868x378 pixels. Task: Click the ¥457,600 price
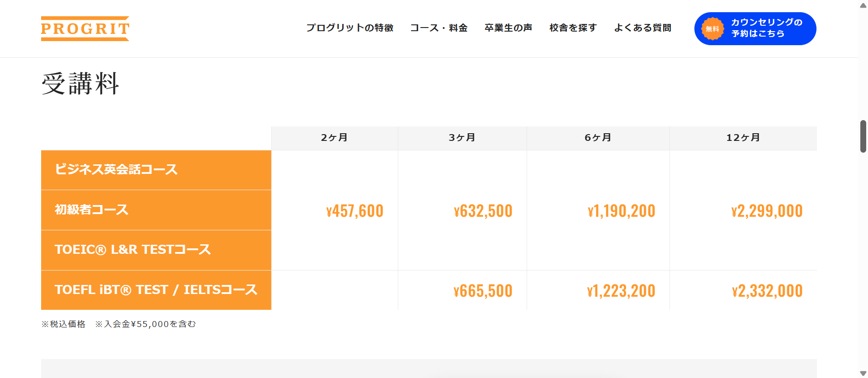pos(355,211)
